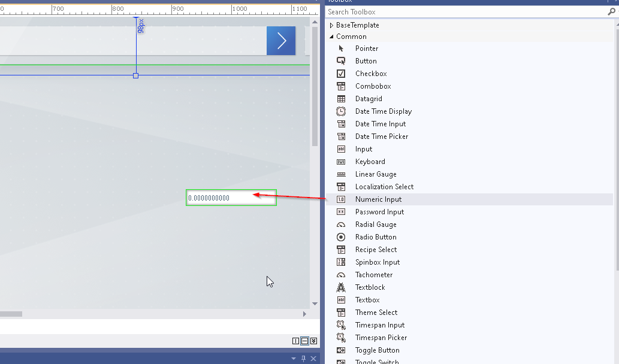Pick the Date Time Picker icon

[x=341, y=136]
